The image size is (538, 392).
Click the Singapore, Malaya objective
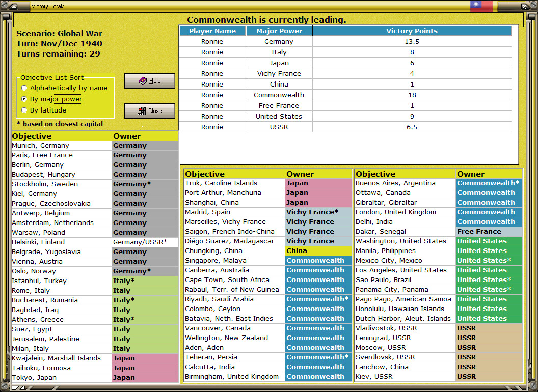[x=234, y=260]
